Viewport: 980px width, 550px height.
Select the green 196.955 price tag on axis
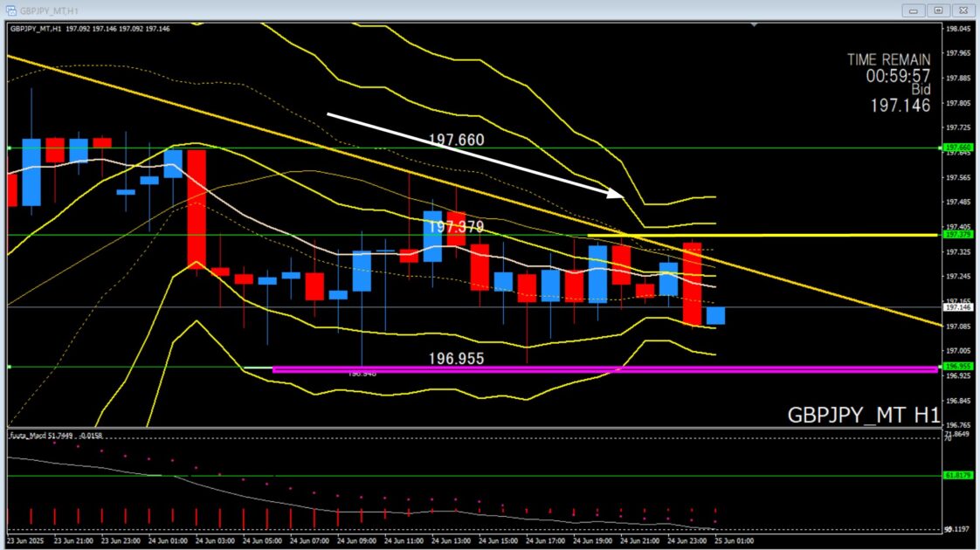point(958,367)
